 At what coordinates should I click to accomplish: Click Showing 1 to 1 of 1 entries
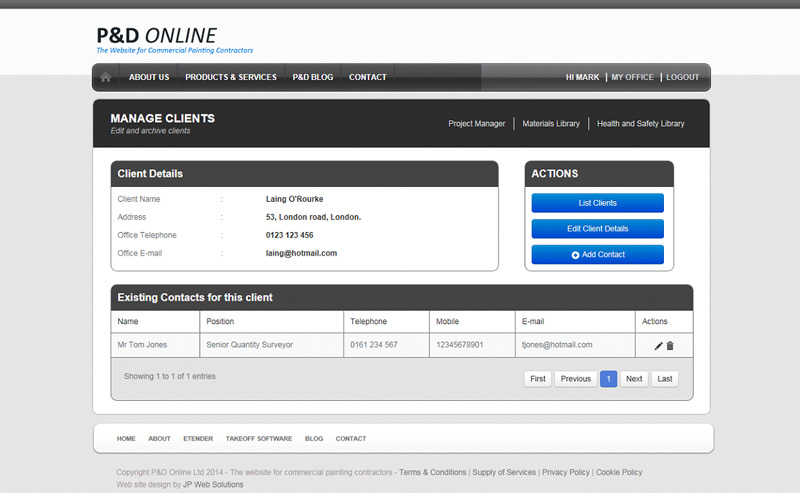coord(170,376)
